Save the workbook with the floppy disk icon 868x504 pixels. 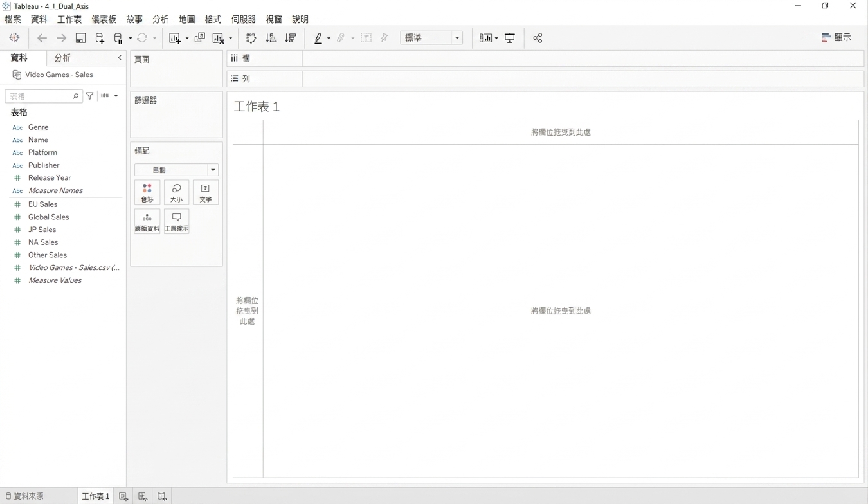[x=80, y=39]
